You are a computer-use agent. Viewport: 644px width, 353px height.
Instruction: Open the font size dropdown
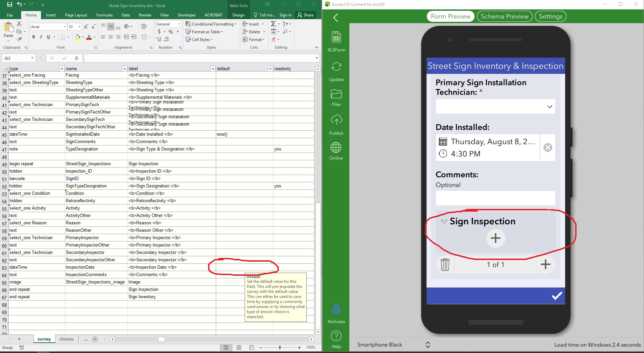coord(79,27)
